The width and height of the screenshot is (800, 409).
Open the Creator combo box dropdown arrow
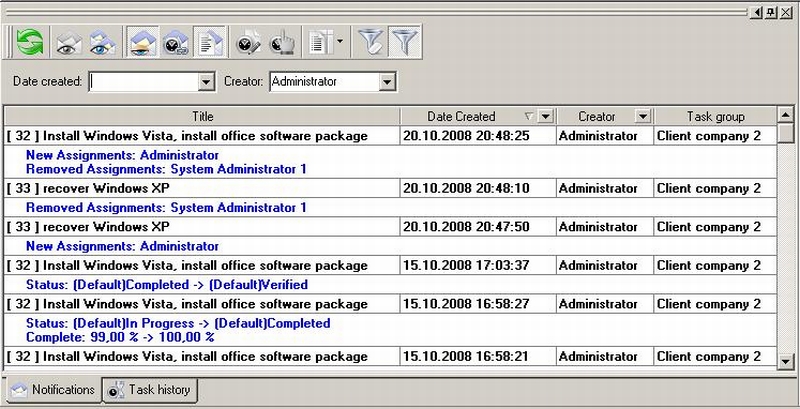tap(387, 82)
